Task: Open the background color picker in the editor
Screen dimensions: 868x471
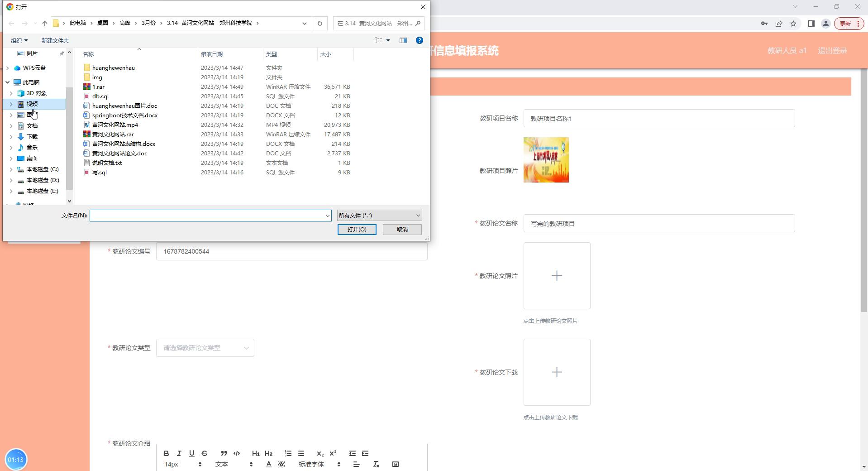Action: coord(281,464)
